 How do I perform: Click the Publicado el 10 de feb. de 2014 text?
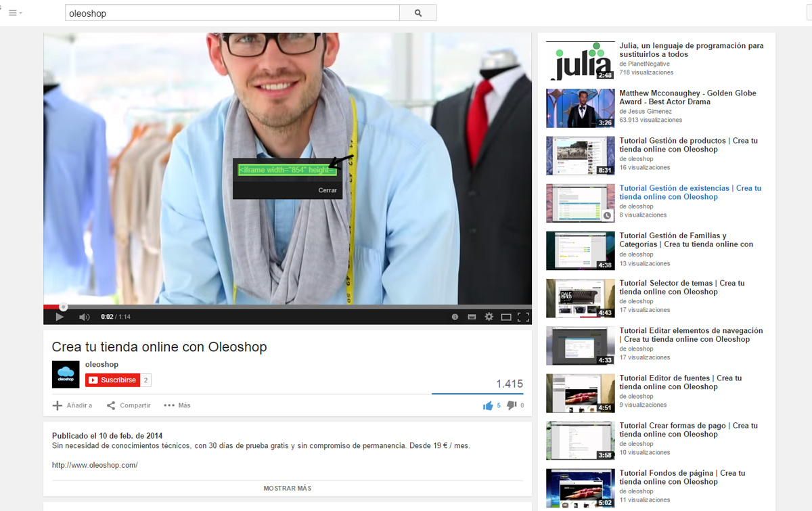107,436
